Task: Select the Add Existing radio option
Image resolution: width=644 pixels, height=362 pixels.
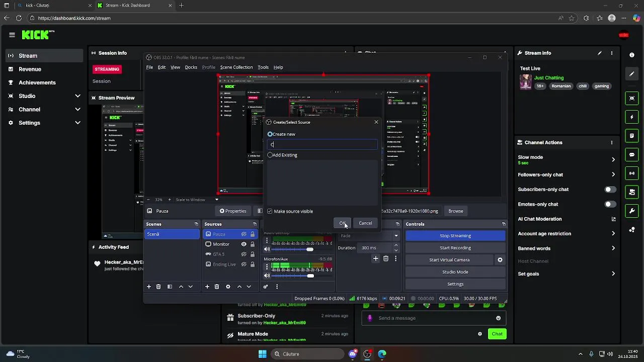Action: [270, 155]
